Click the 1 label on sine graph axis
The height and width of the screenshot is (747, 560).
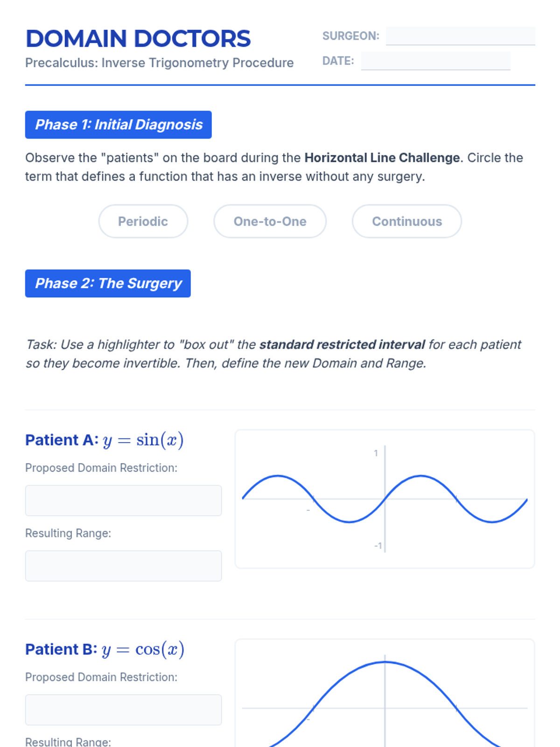[x=376, y=453]
